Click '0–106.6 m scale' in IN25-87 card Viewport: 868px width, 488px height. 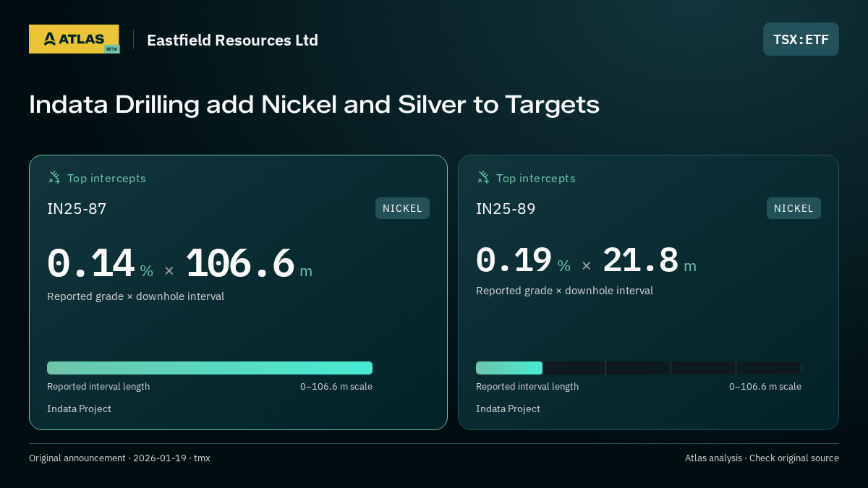tap(336, 387)
